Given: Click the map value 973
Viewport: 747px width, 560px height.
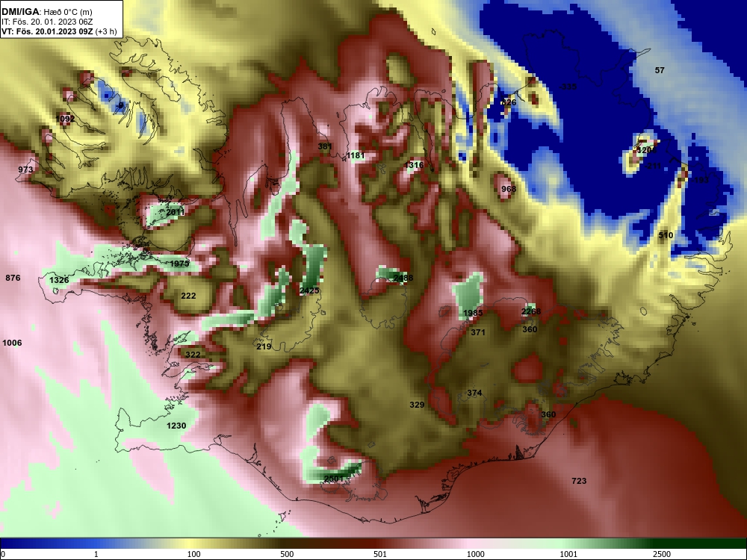Looking at the screenshot, I should pos(25,169).
